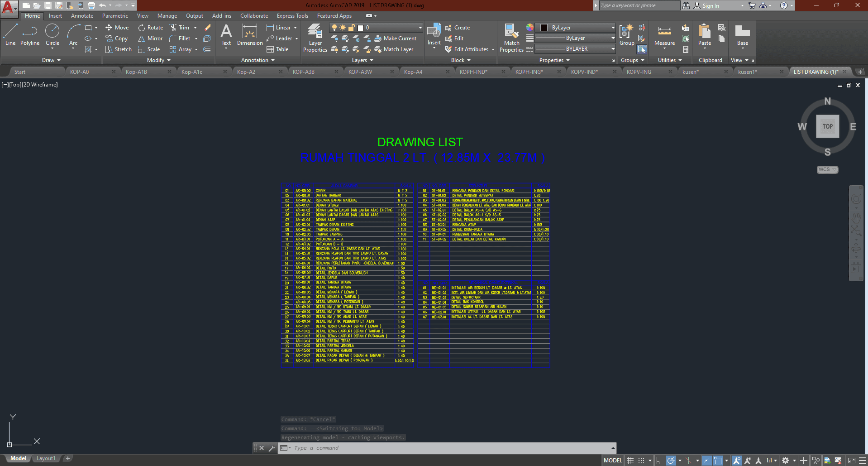Click the Mirror tool in Modify panel

150,38
